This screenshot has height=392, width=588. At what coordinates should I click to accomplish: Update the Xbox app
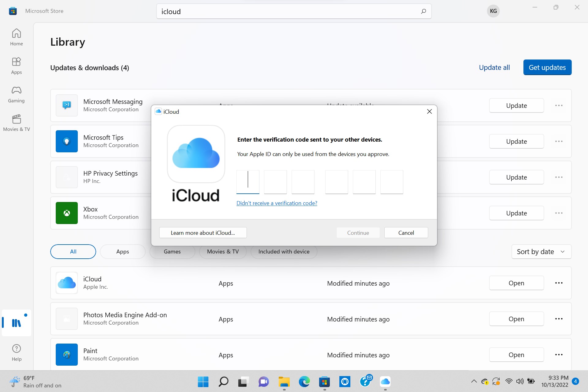[516, 213]
